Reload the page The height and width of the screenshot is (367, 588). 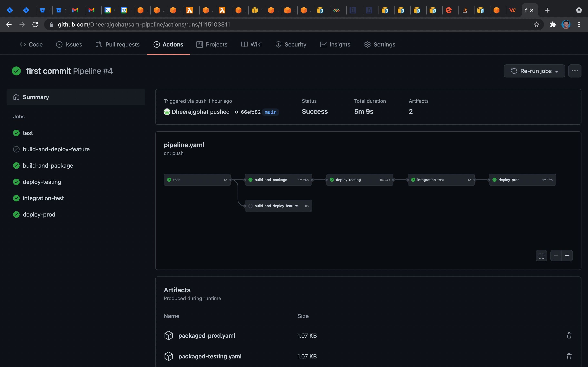pos(35,24)
